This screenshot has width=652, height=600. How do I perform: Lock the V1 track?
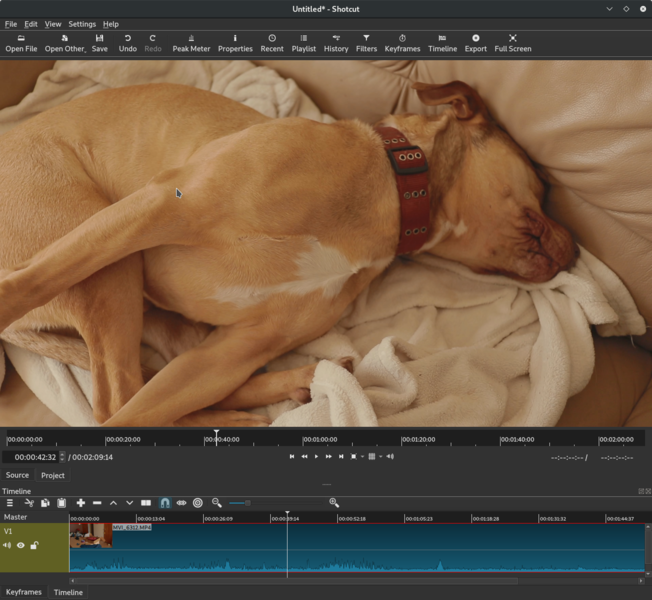tap(34, 545)
